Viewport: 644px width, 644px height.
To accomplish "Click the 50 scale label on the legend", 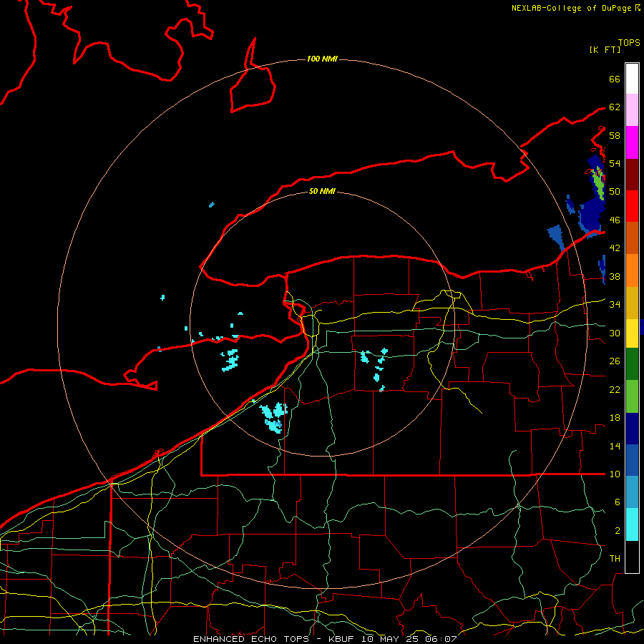I will coord(615,192).
